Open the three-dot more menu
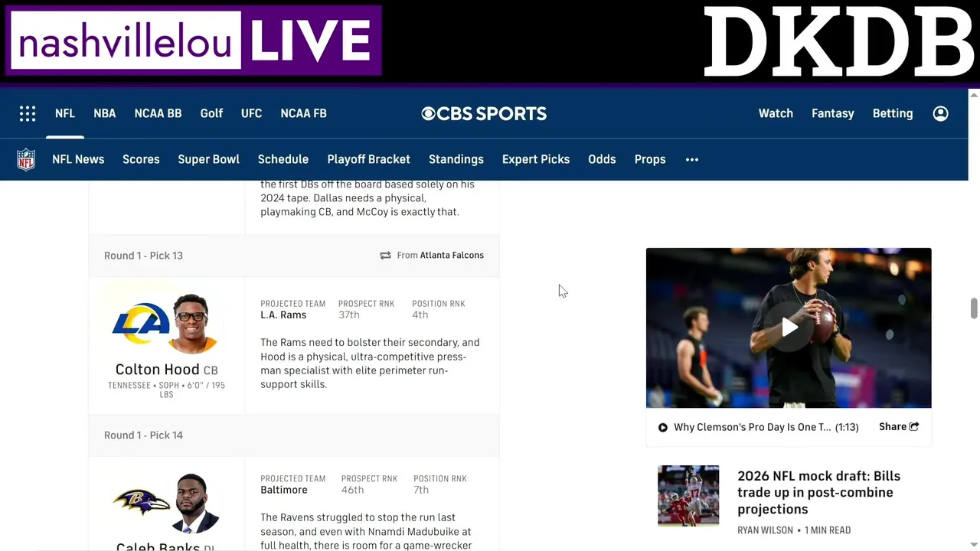This screenshot has height=551, width=980. click(x=692, y=159)
